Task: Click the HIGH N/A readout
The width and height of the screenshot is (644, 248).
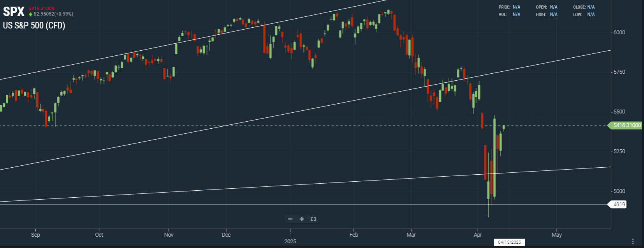Action: 547,14
